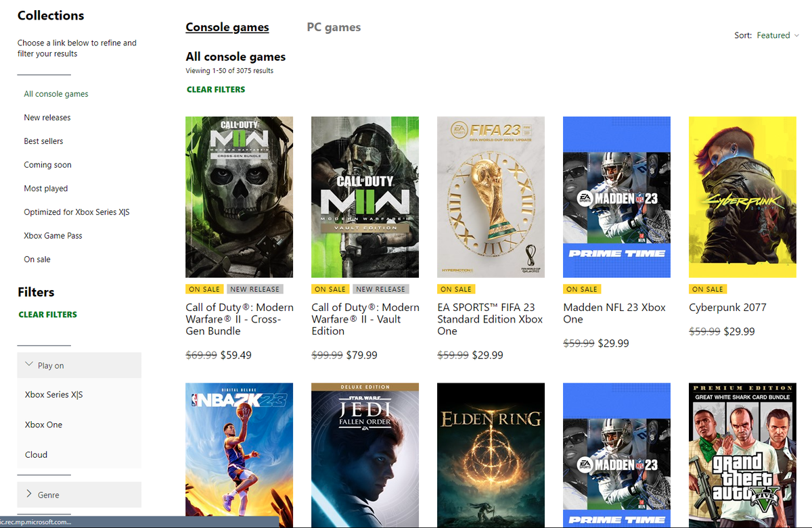This screenshot has width=812, height=528.
Task: Open the Grand Theft Auto V cover art
Action: [x=743, y=455]
